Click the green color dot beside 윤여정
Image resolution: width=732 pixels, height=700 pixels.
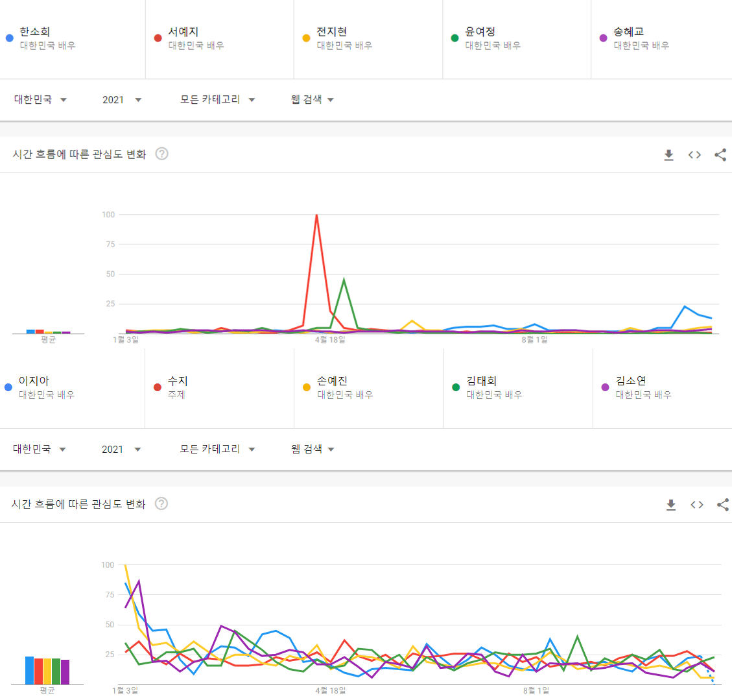click(455, 38)
